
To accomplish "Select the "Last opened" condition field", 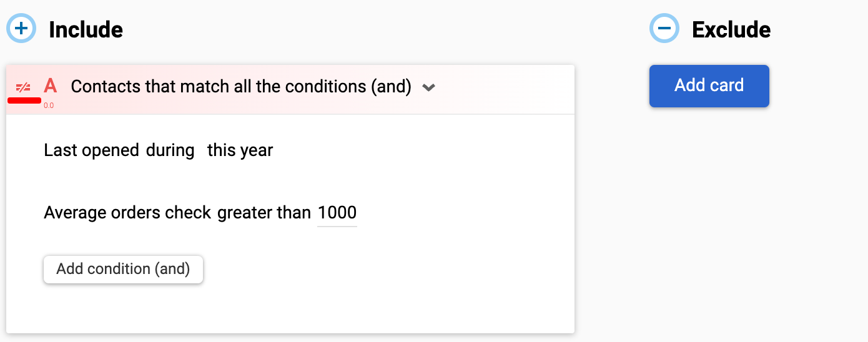I will coord(91,150).
